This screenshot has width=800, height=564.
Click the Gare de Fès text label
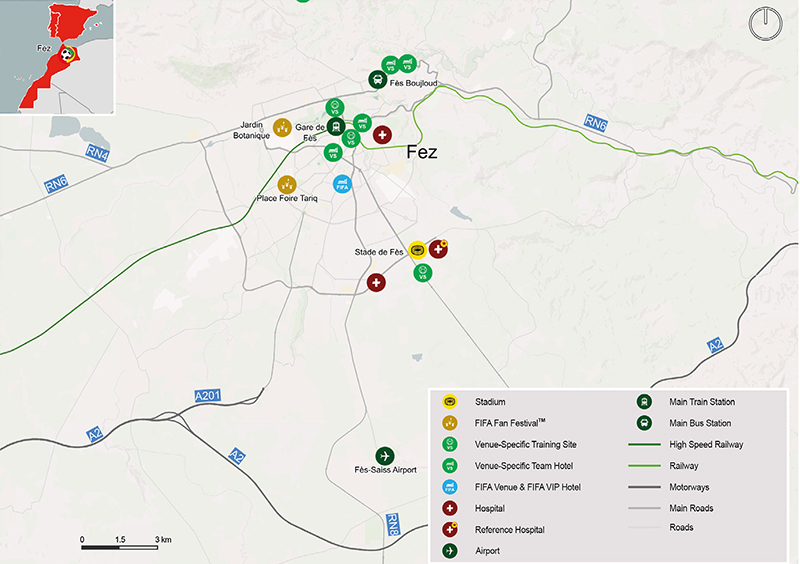tap(310, 132)
